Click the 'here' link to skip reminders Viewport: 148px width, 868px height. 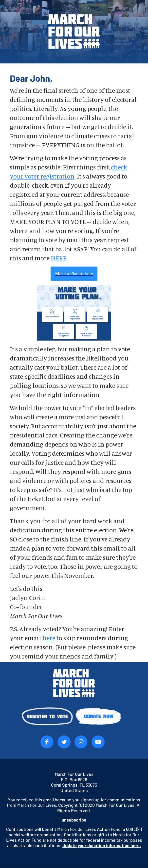pyautogui.click(x=49, y=638)
